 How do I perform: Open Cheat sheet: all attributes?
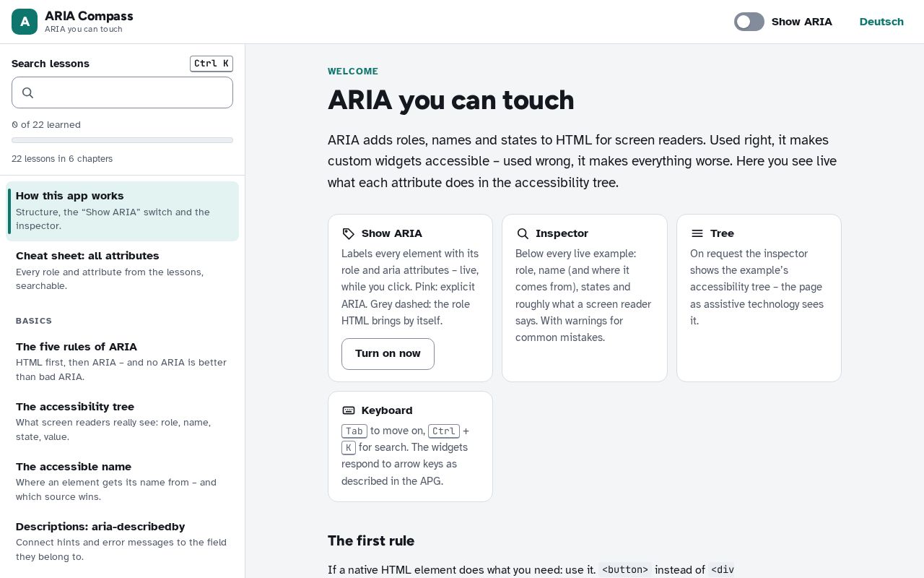point(123,271)
